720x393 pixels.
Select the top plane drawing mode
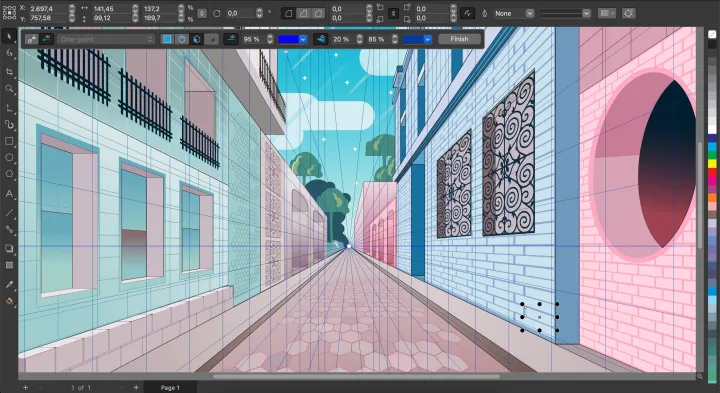pyautogui.click(x=182, y=39)
